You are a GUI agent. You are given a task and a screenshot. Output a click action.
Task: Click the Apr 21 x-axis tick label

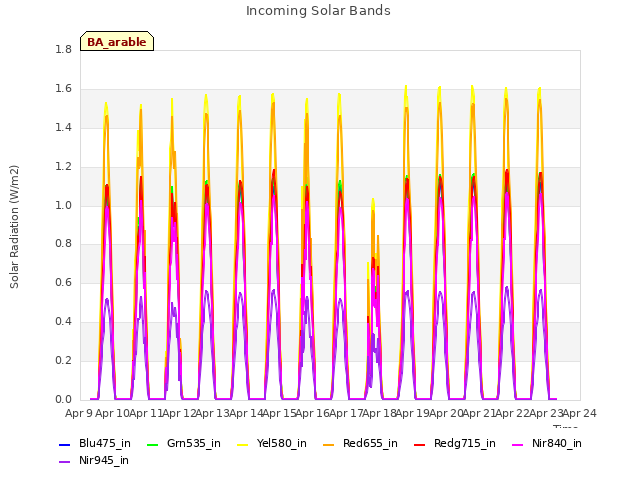click(x=479, y=413)
